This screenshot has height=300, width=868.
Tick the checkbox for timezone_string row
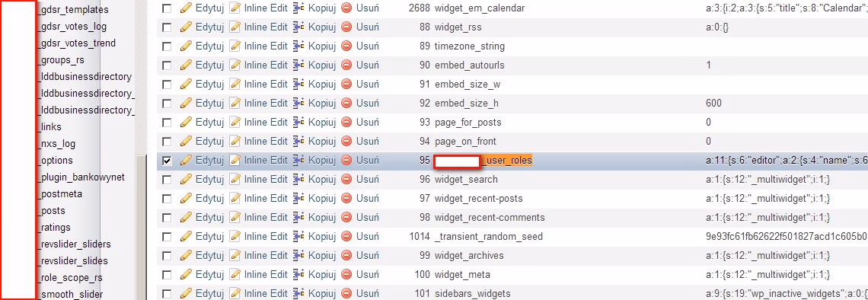pos(167,46)
